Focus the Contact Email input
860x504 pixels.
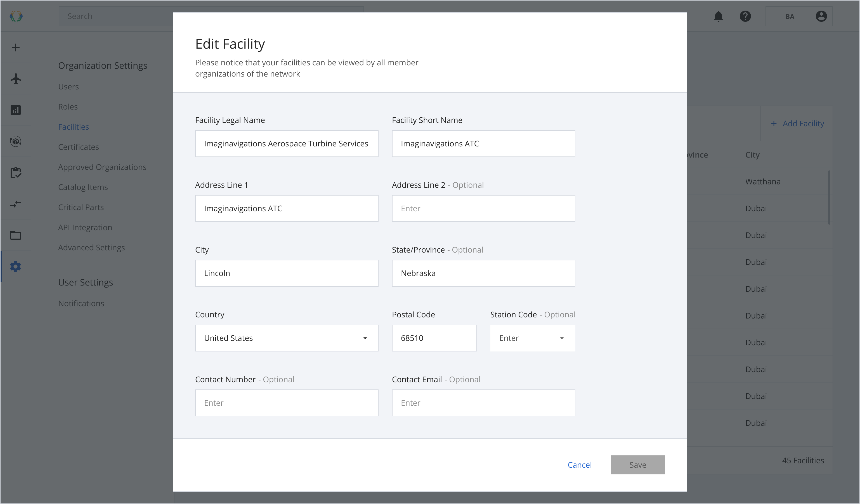[x=483, y=403]
